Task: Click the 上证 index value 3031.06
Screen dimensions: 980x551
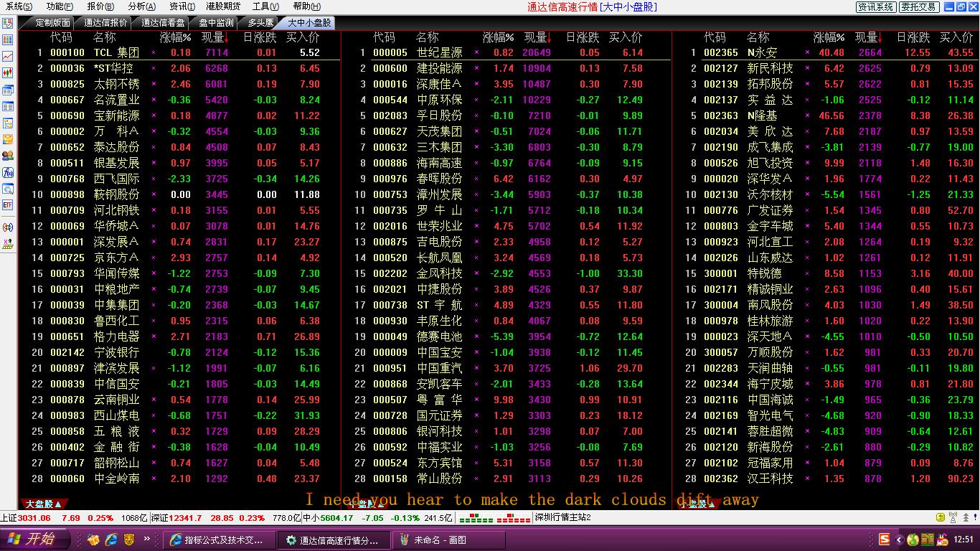Action: click(34, 517)
